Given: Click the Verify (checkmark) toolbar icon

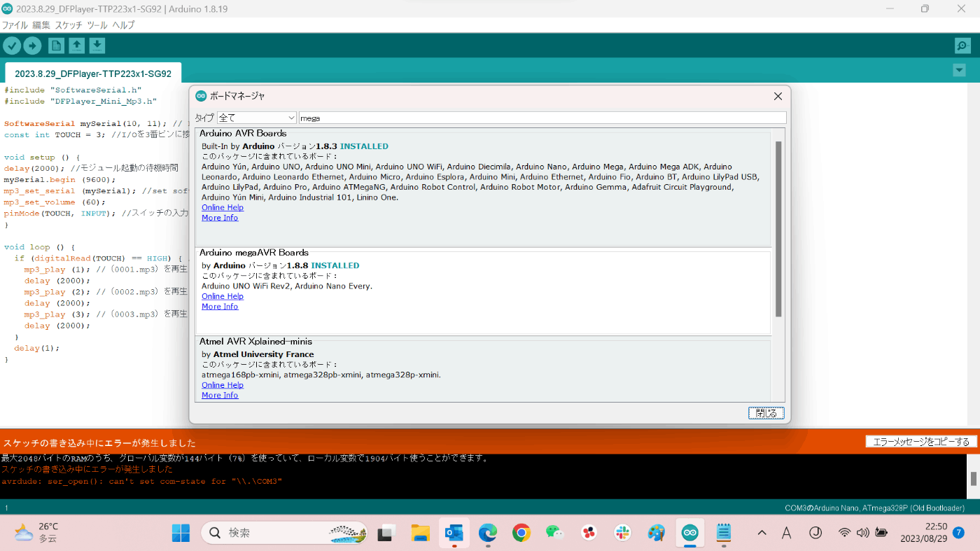Looking at the screenshot, I should 12,46.
